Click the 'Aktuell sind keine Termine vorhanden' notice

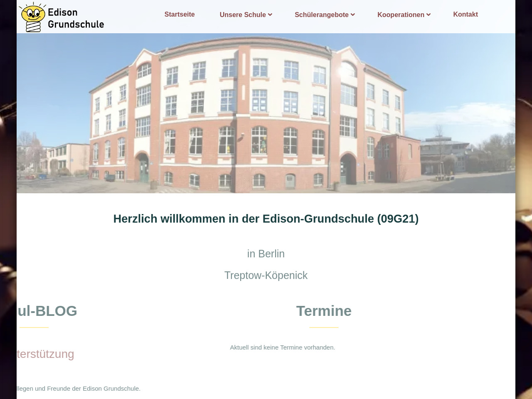coord(283,347)
